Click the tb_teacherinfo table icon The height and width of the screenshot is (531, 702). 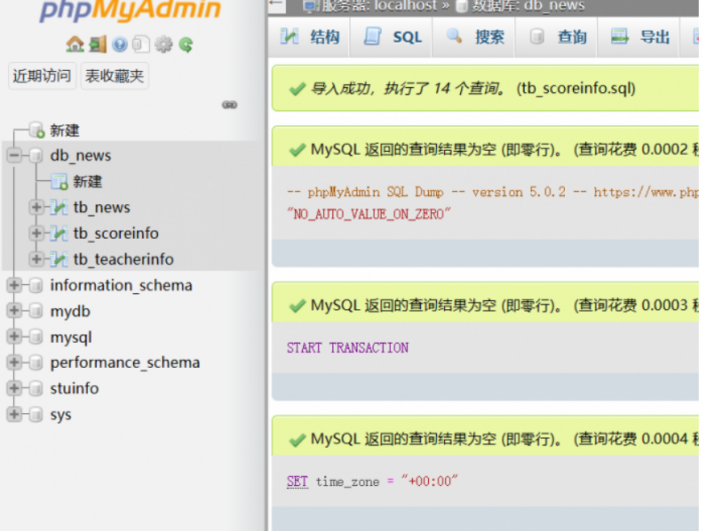[59, 259]
